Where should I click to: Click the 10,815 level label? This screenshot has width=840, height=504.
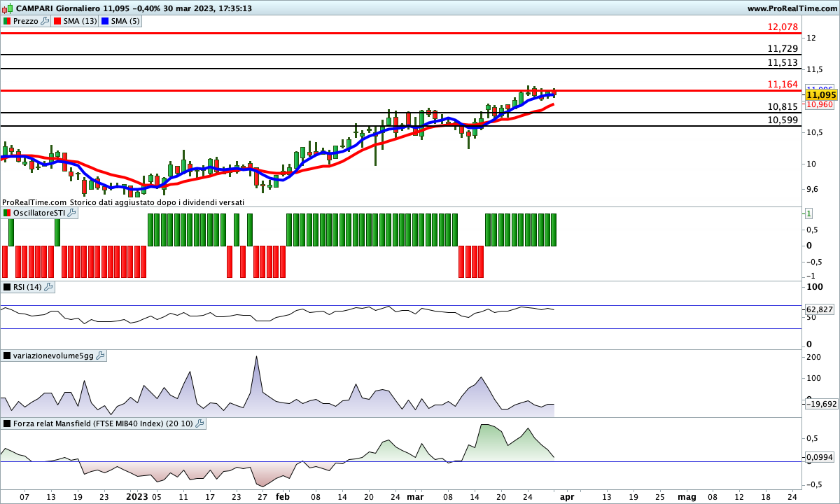[783, 106]
